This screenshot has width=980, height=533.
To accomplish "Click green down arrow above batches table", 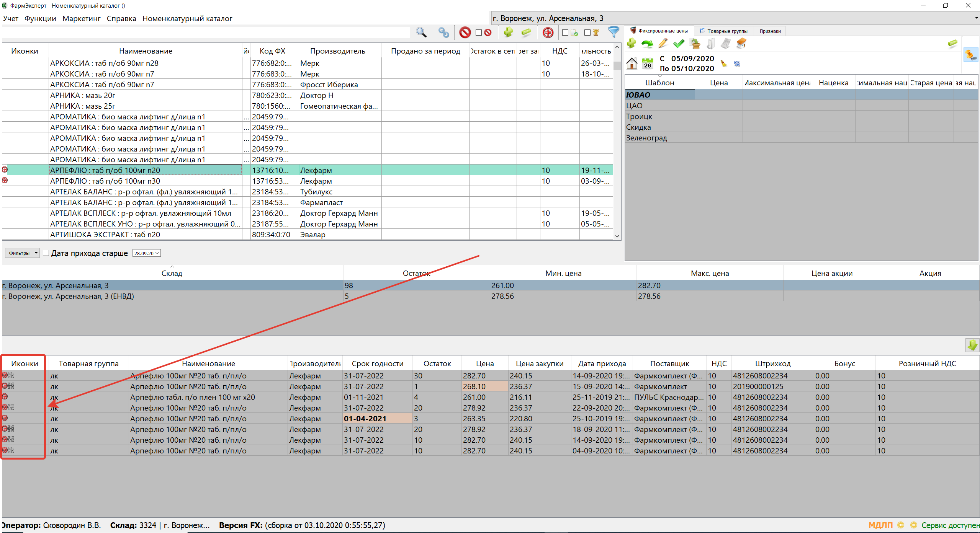I will (972, 345).
